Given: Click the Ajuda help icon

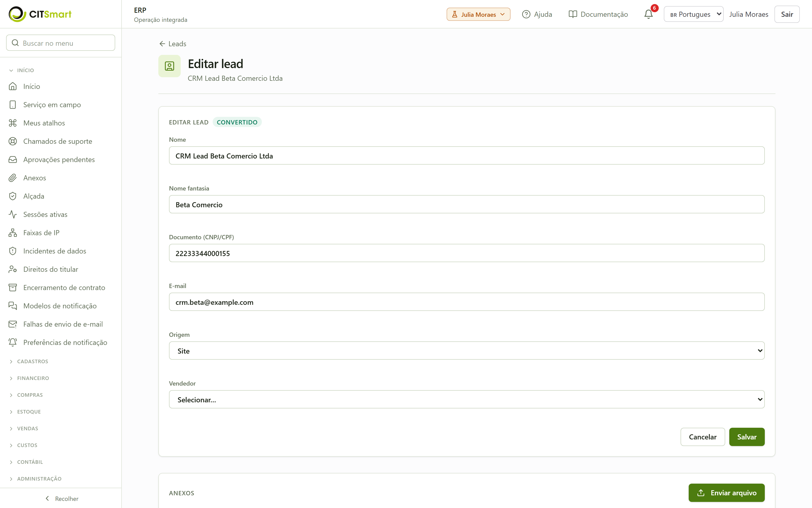Looking at the screenshot, I should 526,14.
